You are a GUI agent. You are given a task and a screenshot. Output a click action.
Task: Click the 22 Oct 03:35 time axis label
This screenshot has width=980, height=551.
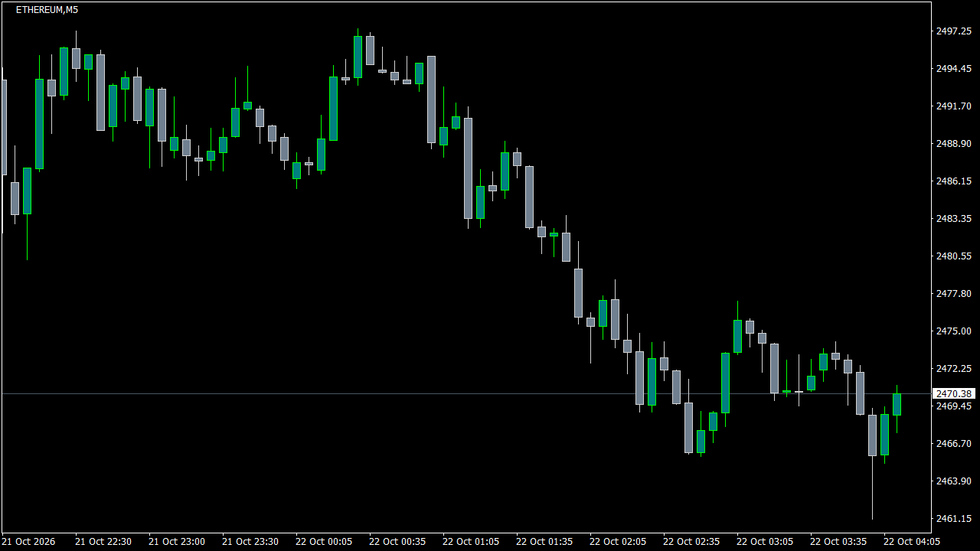[838, 542]
